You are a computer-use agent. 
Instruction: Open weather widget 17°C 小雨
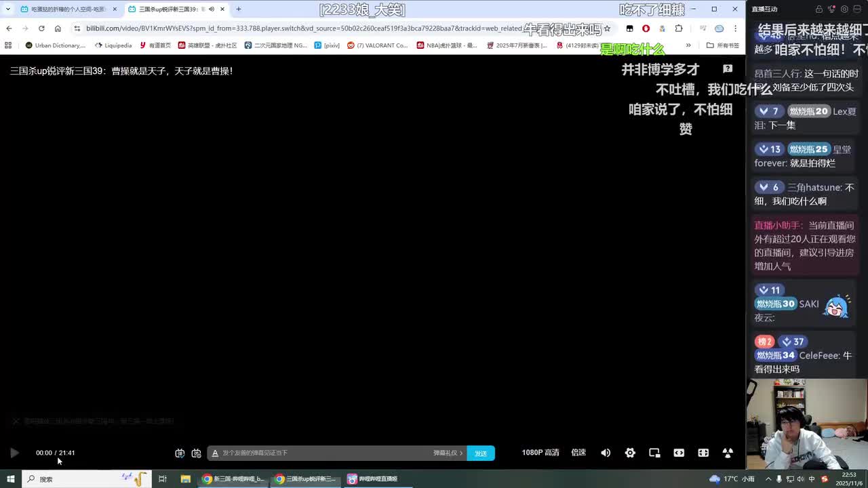[732, 479]
